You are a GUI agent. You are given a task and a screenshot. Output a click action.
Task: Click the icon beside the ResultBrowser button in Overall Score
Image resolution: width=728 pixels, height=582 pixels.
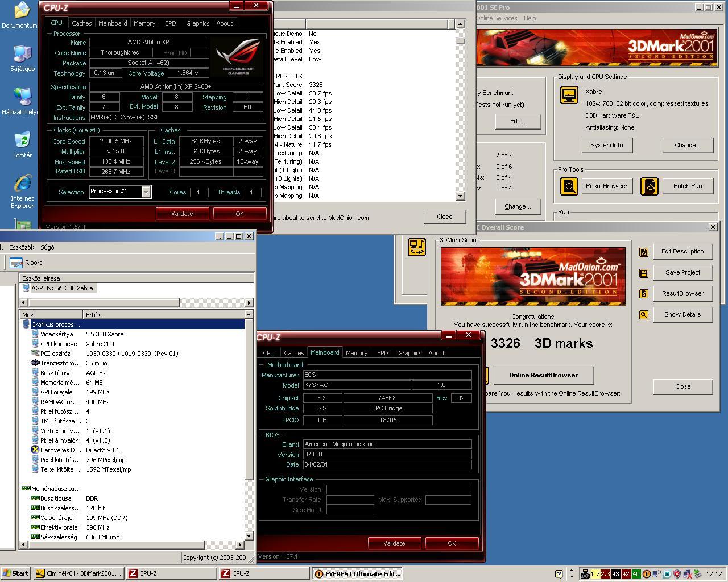(x=644, y=294)
